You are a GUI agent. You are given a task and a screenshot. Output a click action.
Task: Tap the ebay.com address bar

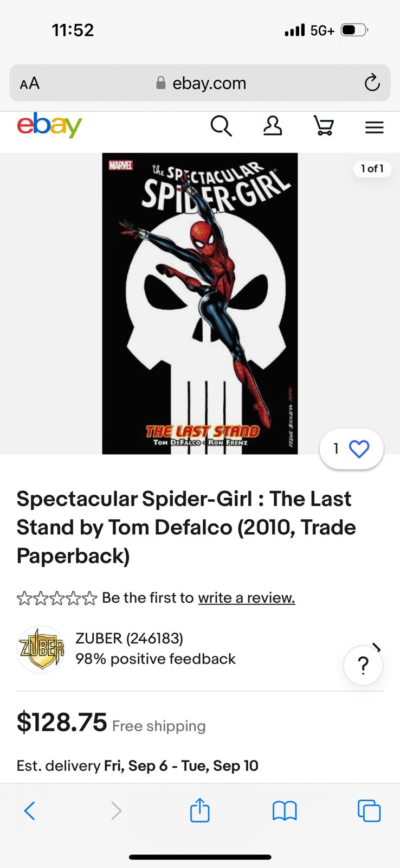point(200,83)
